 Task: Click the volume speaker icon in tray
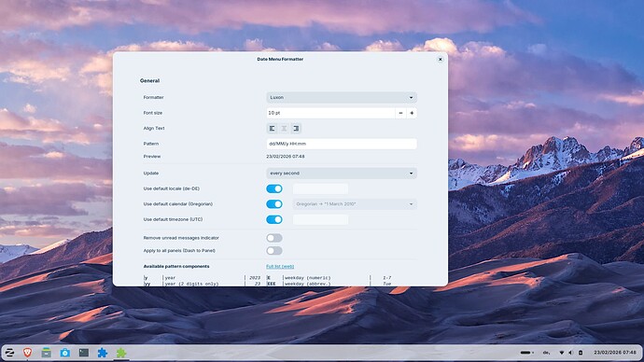pos(570,353)
